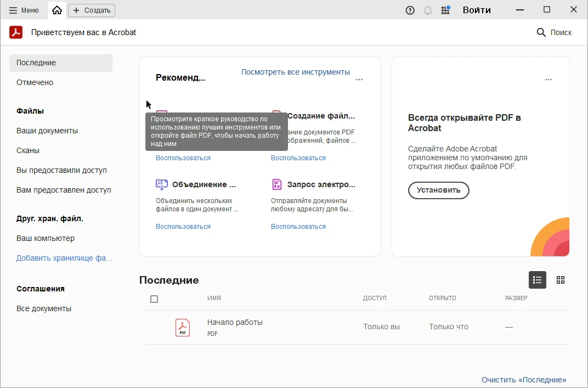
Task: Click the ДОСТУП column header
Action: click(x=375, y=298)
